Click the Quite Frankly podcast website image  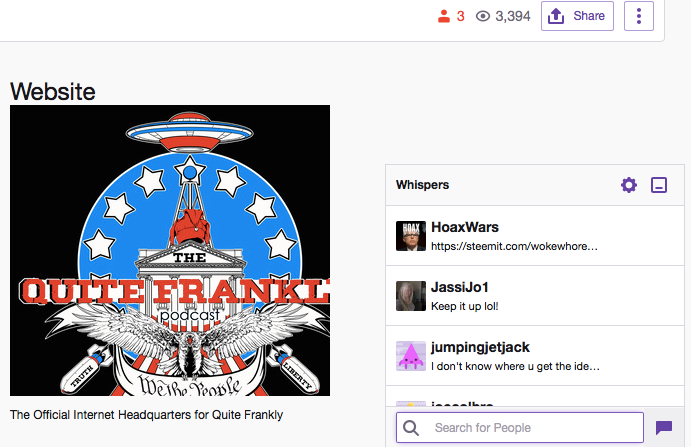pos(170,250)
